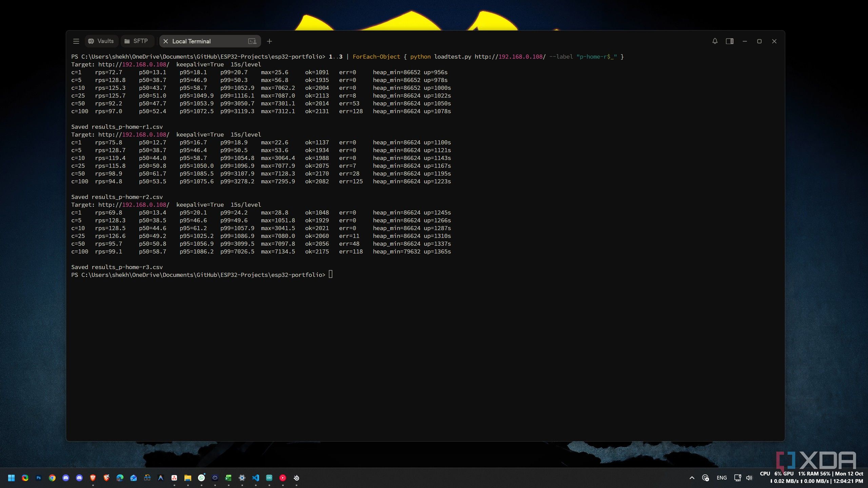Screen dimensions: 868x488
Task: Open the network status tray icon
Action: pyautogui.click(x=737, y=478)
